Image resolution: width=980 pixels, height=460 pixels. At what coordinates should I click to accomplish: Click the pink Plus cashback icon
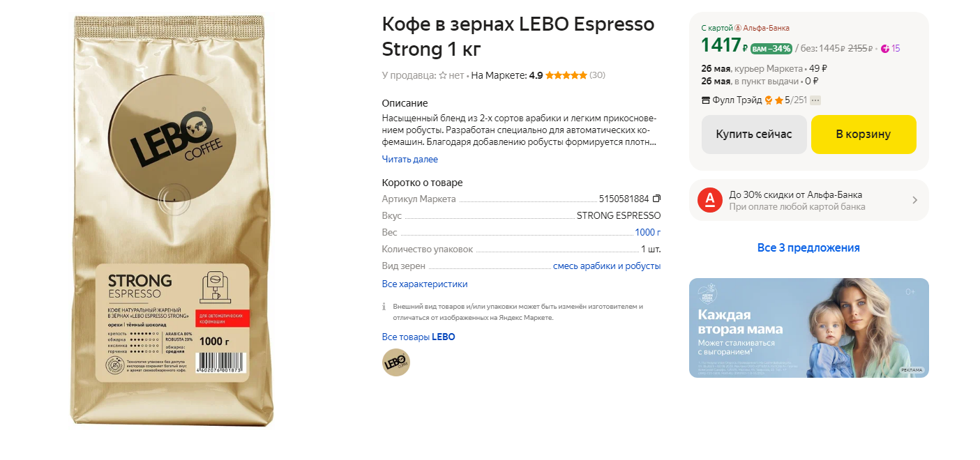click(885, 49)
